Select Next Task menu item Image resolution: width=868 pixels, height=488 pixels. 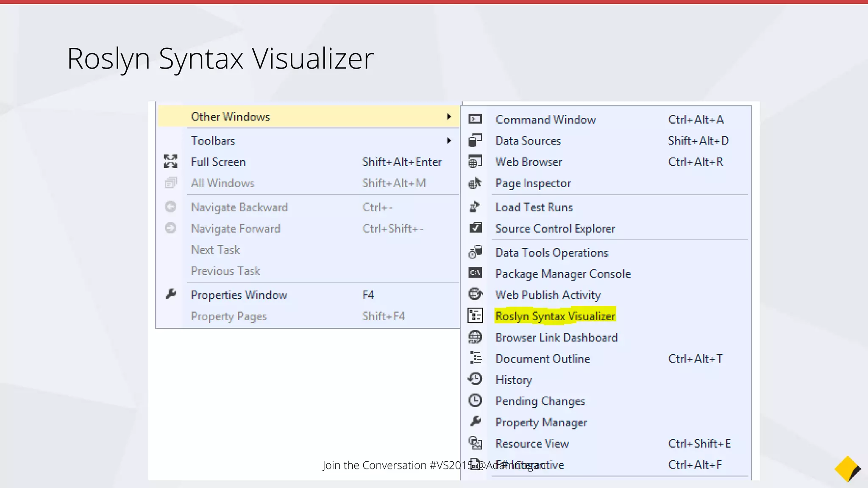pos(309,250)
